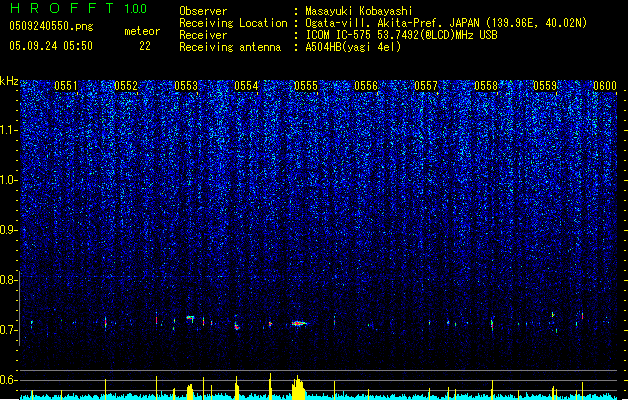Click the HROFFT program title
Viewport: 629px width, 400px height.
(62, 8)
